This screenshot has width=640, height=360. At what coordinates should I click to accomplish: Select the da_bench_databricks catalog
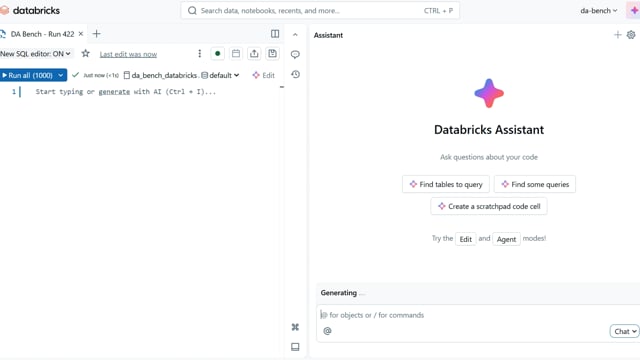pyautogui.click(x=160, y=75)
